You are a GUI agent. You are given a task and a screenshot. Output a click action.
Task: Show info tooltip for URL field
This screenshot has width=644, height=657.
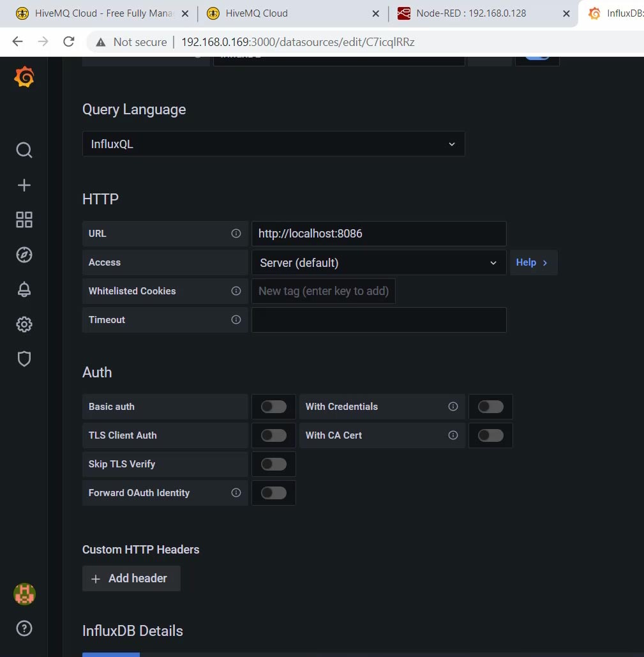(236, 234)
